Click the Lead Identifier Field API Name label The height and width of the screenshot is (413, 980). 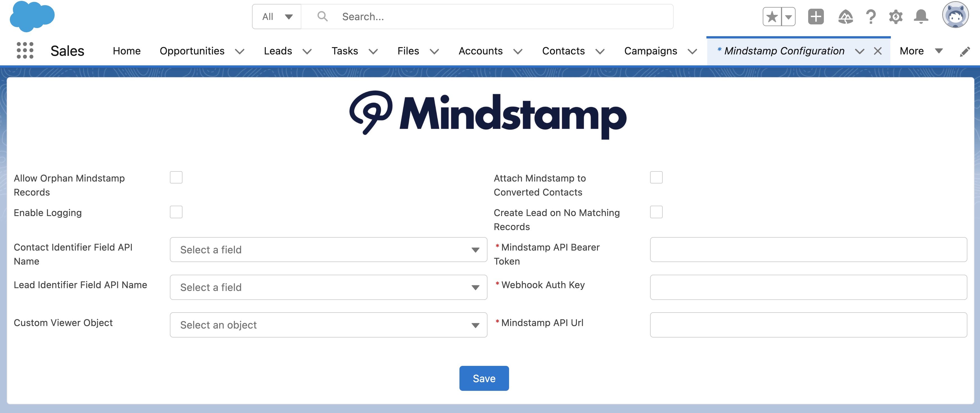80,285
